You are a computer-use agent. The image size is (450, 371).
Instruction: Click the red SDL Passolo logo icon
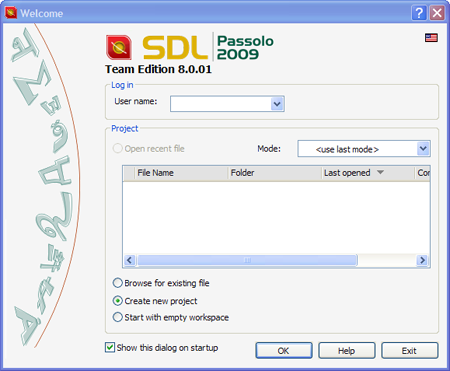tap(119, 47)
